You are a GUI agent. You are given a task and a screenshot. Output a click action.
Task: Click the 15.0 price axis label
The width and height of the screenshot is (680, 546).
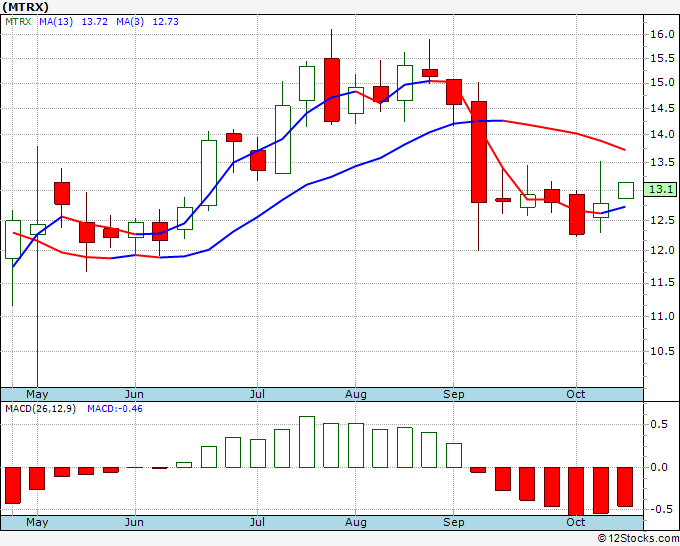coord(662,82)
